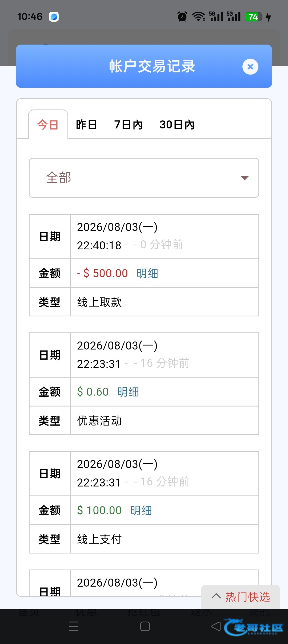
Task: Tap the blue app notification icon
Action: 54,17
